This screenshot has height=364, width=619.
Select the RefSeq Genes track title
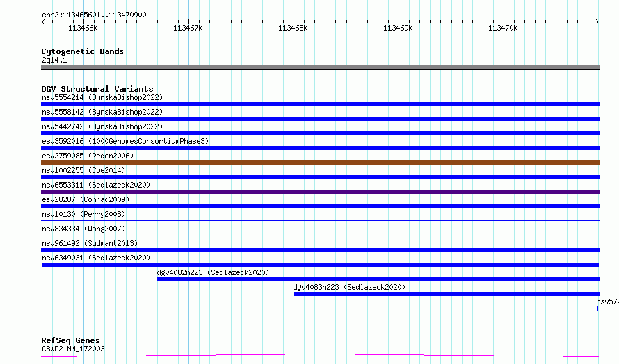[x=70, y=340]
